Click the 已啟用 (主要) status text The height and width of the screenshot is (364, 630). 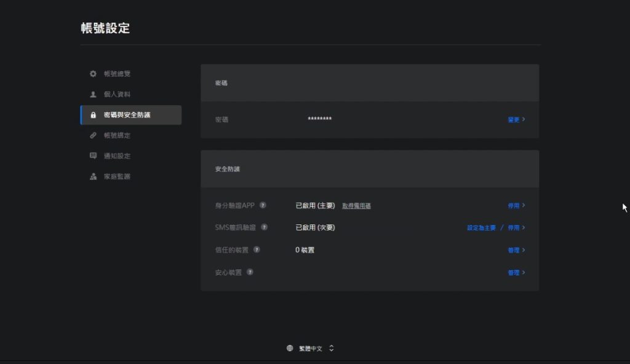tap(316, 206)
